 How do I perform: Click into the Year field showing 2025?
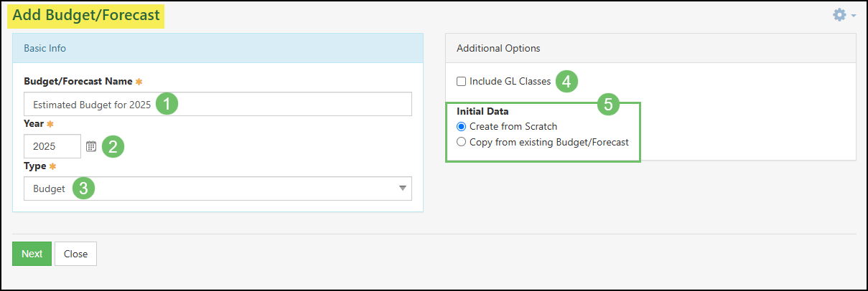click(x=52, y=146)
